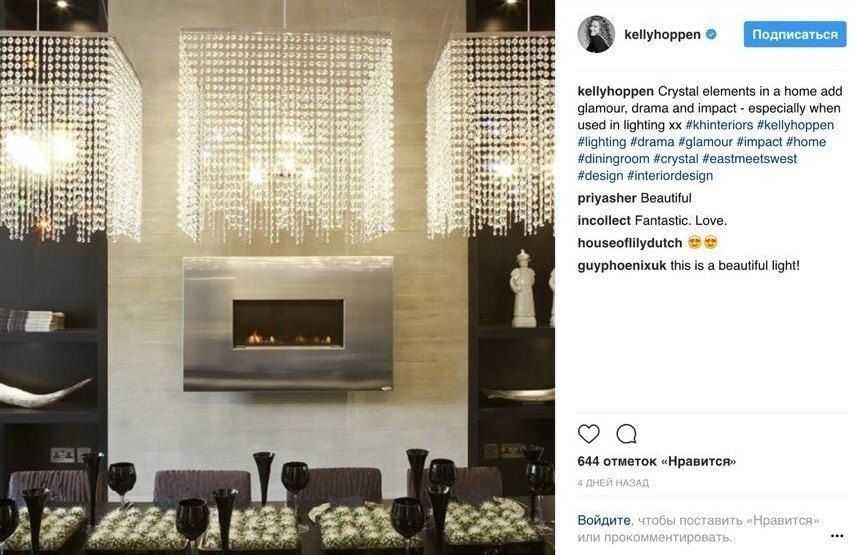Image resolution: width=862 pixels, height=555 pixels.
Task: Visit guyphoenixuk commenter profile
Action: click(621, 265)
